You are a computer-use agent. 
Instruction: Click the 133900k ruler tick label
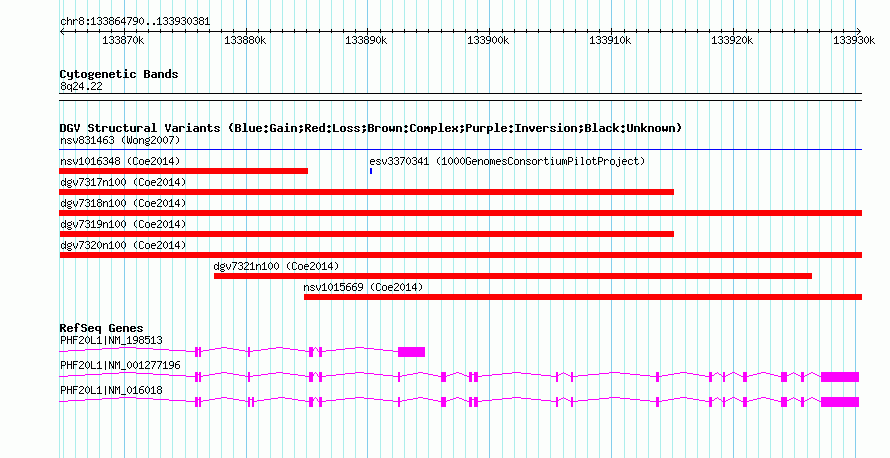pyautogui.click(x=488, y=40)
